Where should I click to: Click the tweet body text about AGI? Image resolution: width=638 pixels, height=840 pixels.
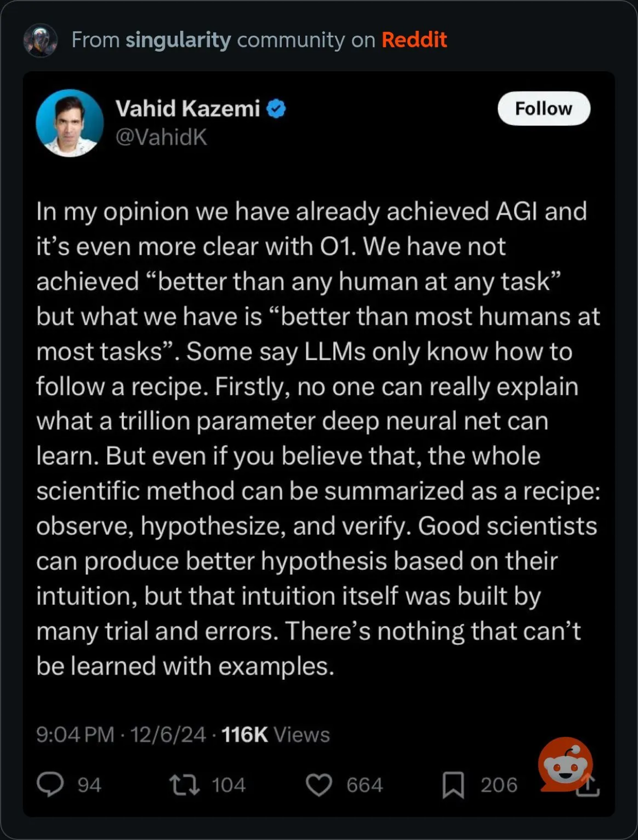(318, 438)
